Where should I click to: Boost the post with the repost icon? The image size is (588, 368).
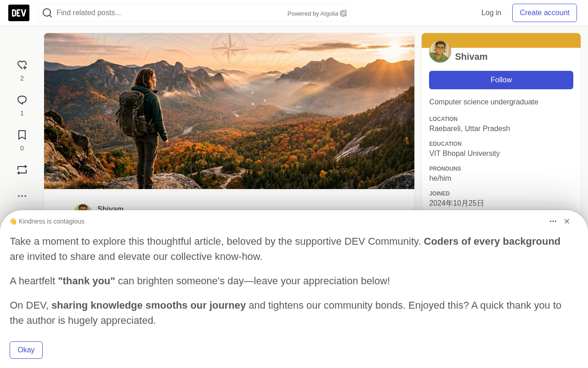coord(22,170)
